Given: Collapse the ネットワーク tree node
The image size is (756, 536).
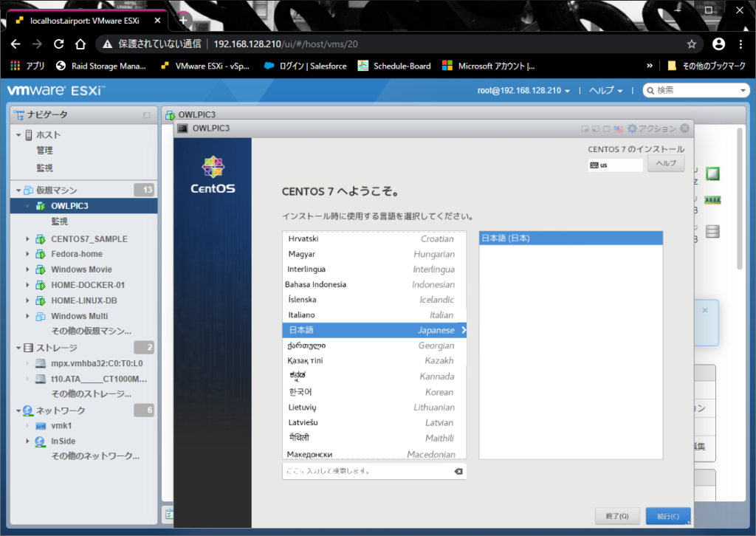Looking at the screenshot, I should point(18,410).
